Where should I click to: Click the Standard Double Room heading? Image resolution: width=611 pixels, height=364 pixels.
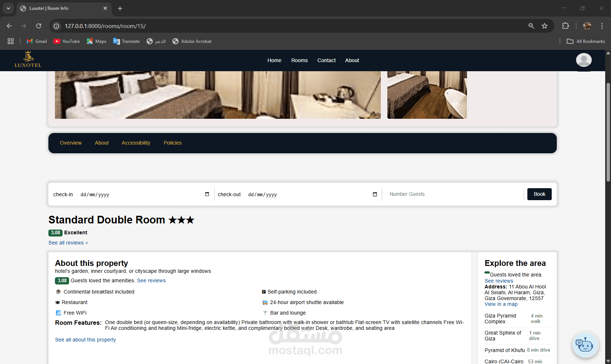[x=121, y=220]
